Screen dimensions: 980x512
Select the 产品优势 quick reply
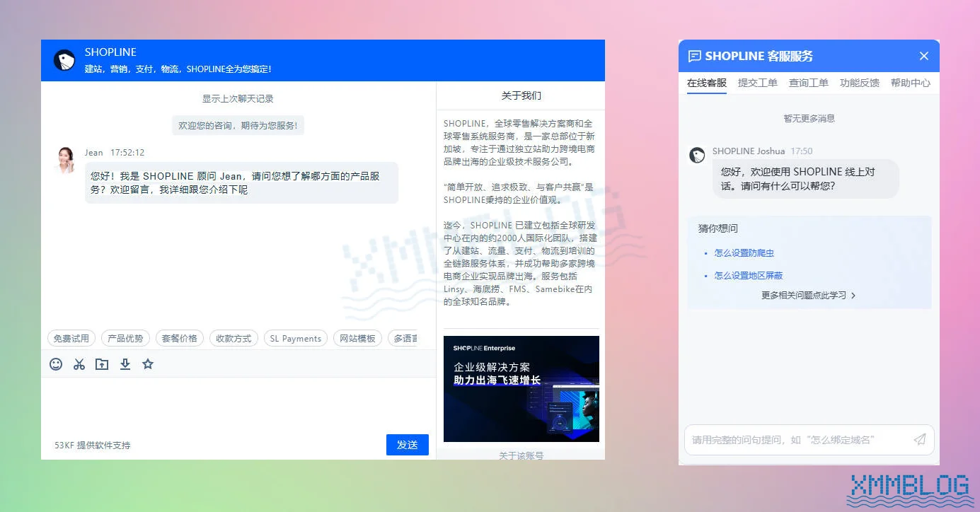tap(125, 339)
